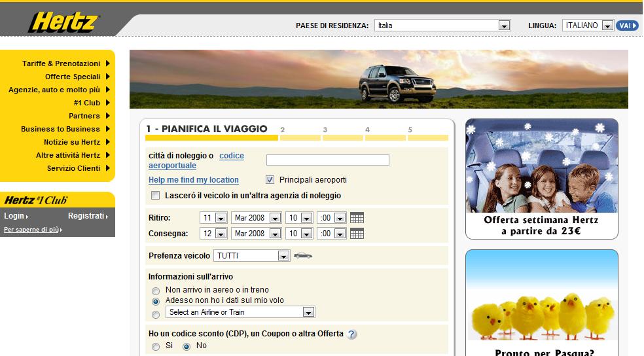Click the Hertz logo
Image resolution: width=644 pixels, height=356 pixels.
[x=63, y=22]
